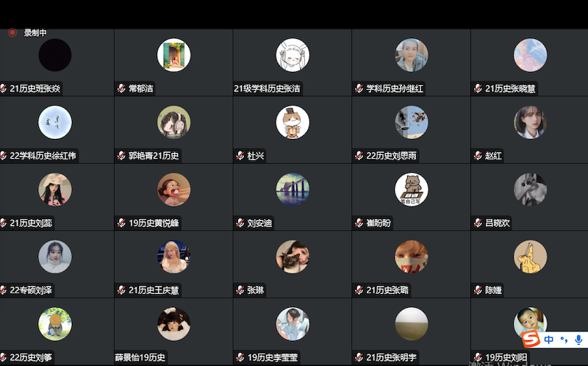Click the 录制中 recording status text
The width and height of the screenshot is (588, 366).
tap(35, 33)
